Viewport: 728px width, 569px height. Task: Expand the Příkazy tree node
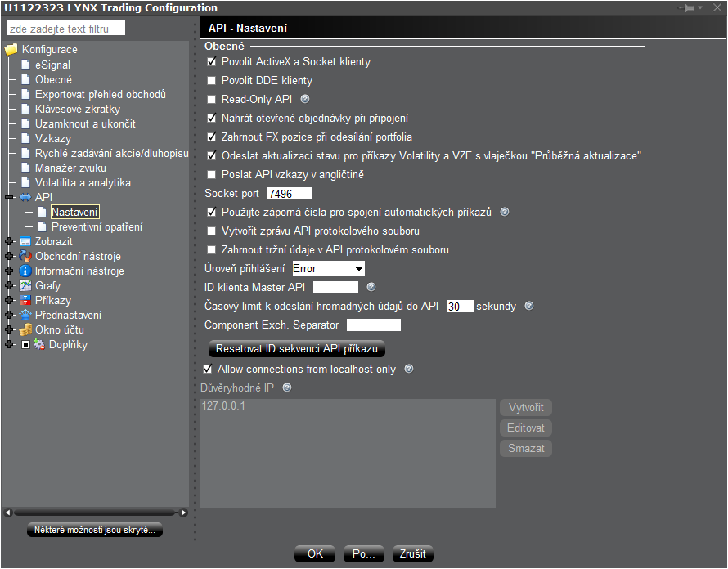pos(9,300)
